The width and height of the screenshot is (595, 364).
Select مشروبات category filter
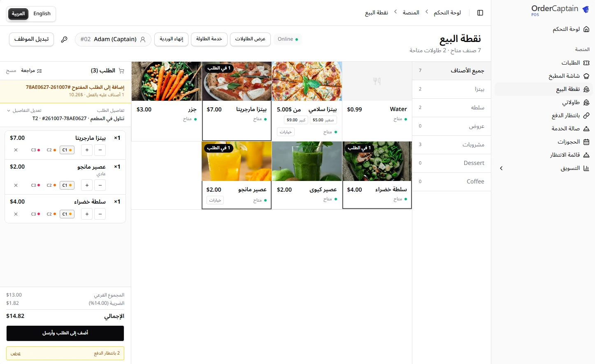coord(452,145)
